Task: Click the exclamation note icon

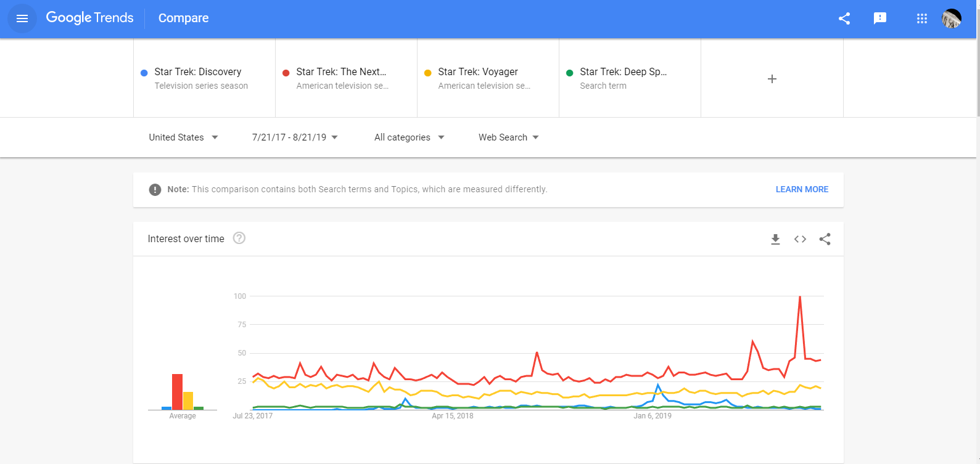Action: (155, 190)
